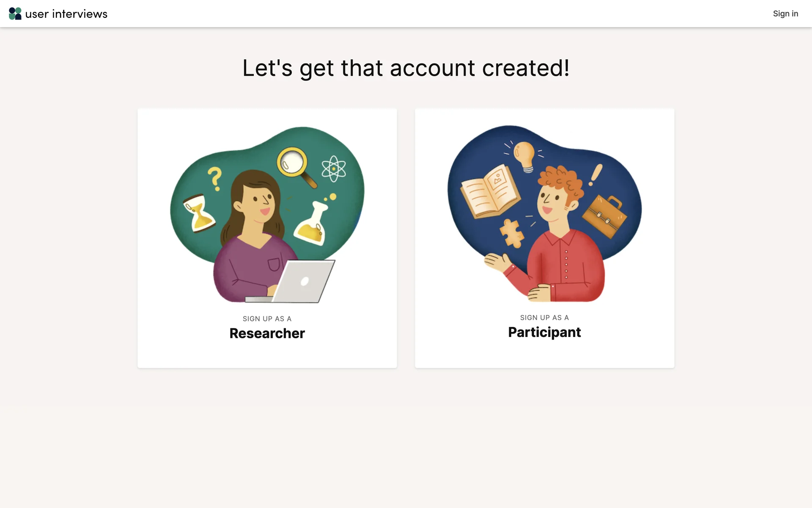Click the "user interviews" brand text
This screenshot has height=508, width=812.
[66, 14]
